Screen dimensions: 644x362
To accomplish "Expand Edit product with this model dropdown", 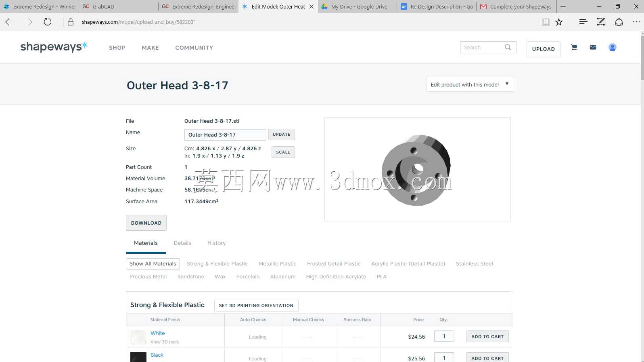I will [x=470, y=84].
